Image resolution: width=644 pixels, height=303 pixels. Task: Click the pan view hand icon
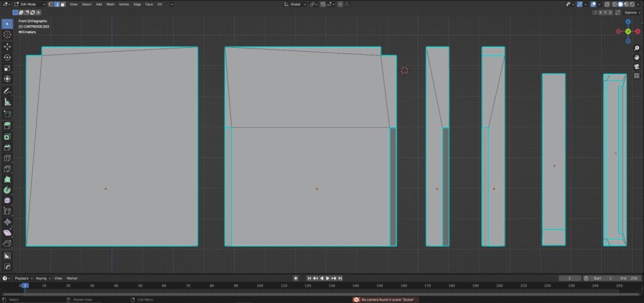tap(636, 57)
